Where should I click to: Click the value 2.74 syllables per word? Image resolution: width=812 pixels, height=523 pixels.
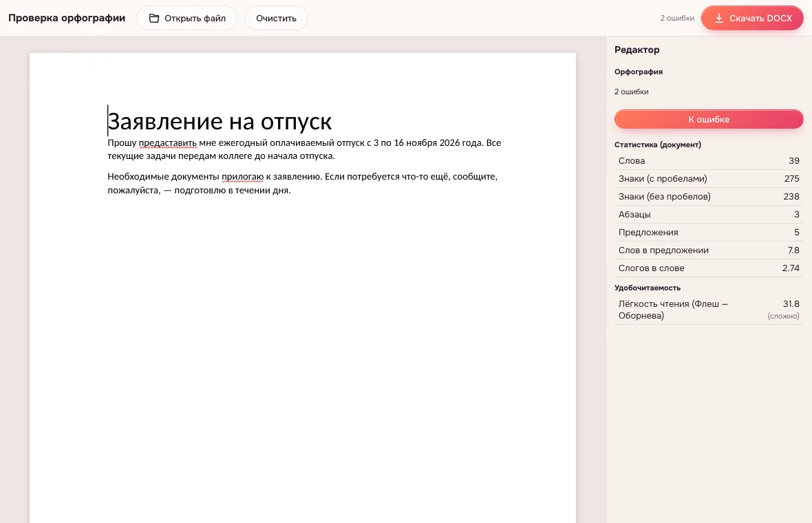(x=791, y=268)
